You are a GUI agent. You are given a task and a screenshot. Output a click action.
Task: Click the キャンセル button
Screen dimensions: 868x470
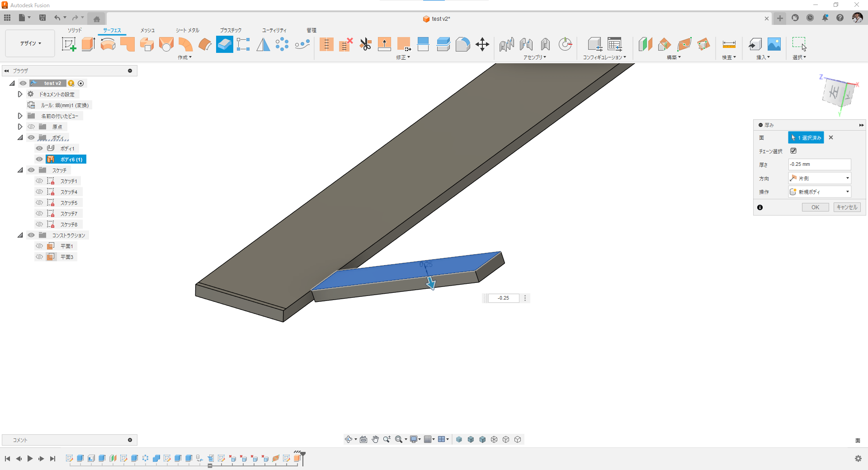(x=847, y=207)
